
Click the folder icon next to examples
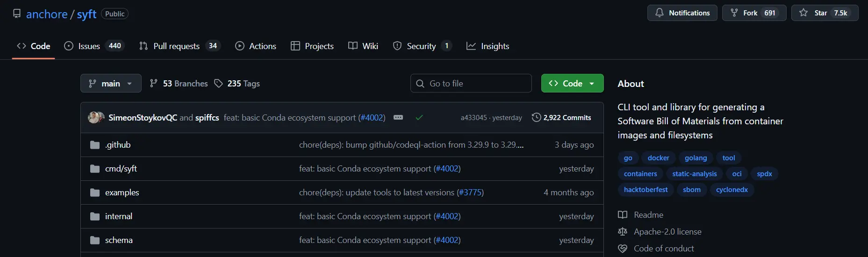[95, 193]
